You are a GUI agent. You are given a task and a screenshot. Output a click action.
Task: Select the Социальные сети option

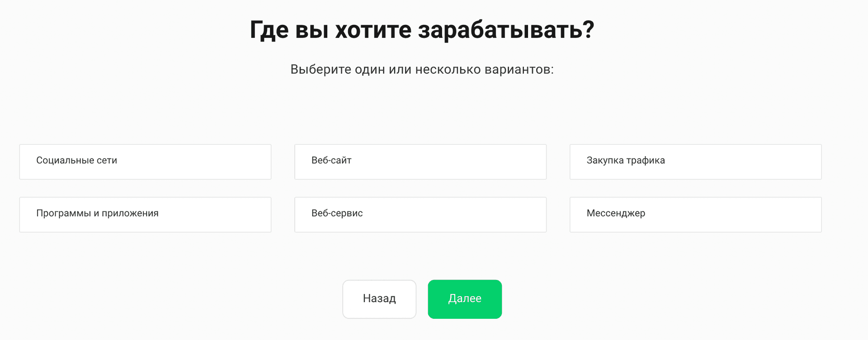(x=145, y=162)
